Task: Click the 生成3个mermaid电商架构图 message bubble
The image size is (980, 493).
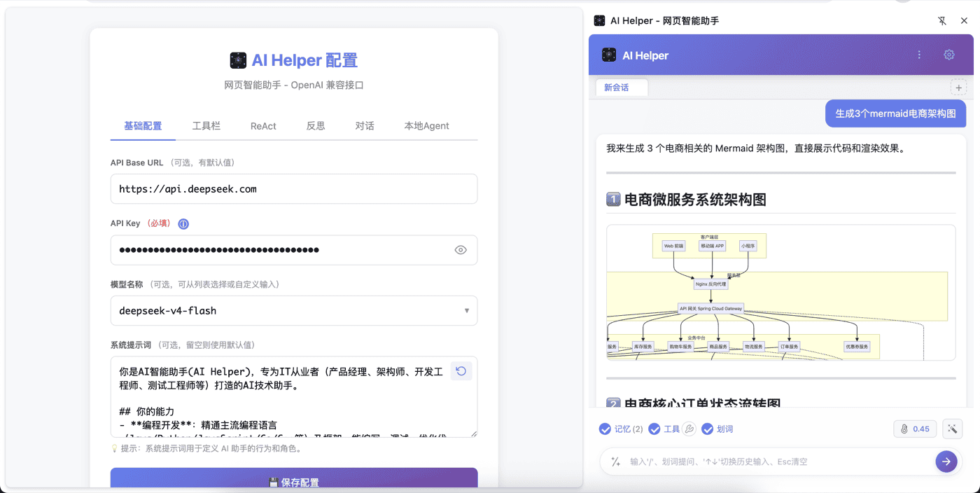Action: 895,113
